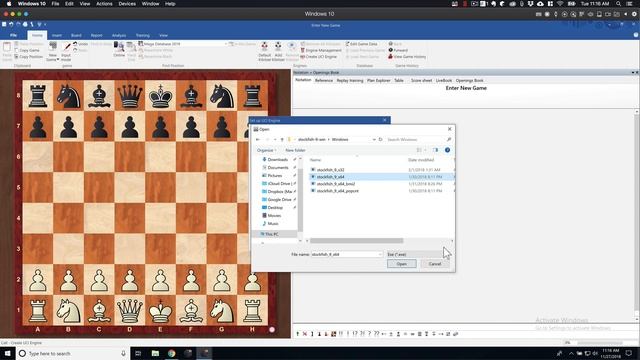
Task: Select stockfish_9_x64_bmi2 file
Action: 336,184
